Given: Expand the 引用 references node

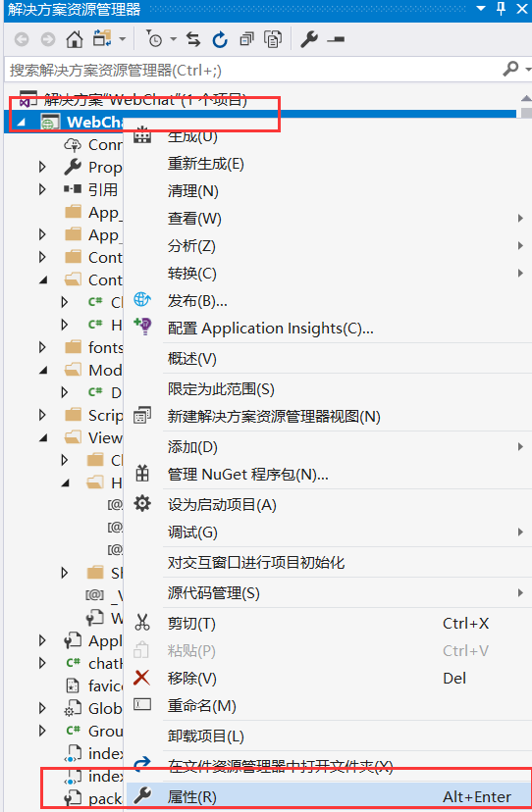Looking at the screenshot, I should tap(42, 189).
